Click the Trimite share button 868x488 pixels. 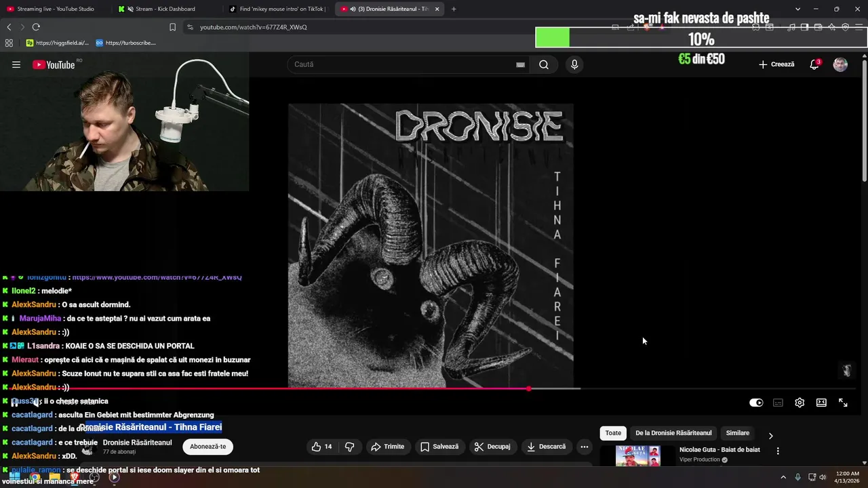388,447
